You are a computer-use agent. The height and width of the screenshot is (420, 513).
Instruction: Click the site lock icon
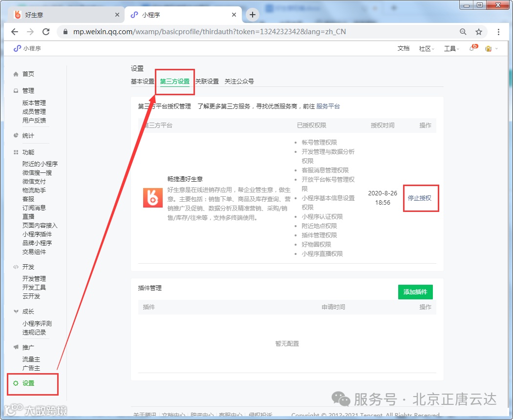click(x=65, y=32)
